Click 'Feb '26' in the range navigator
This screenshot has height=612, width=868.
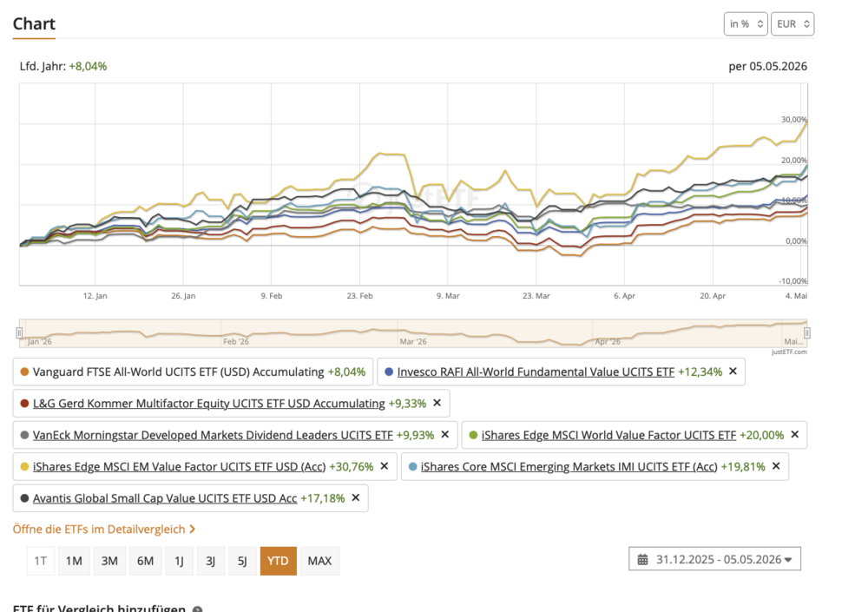(236, 342)
